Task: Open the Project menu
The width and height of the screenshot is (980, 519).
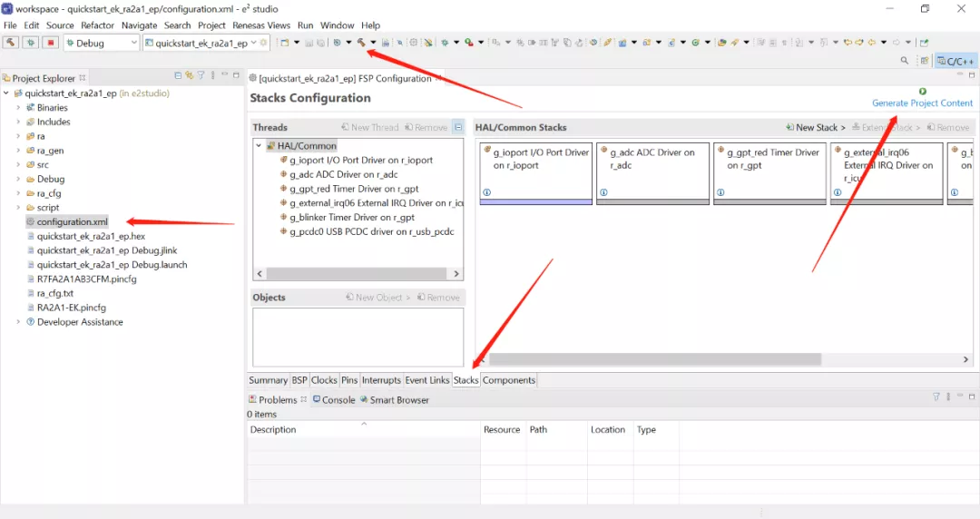Action: pos(211,25)
